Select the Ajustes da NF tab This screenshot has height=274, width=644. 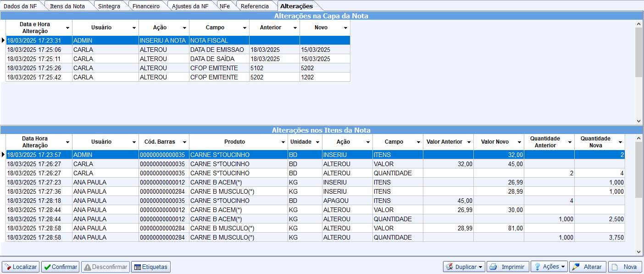(190, 6)
